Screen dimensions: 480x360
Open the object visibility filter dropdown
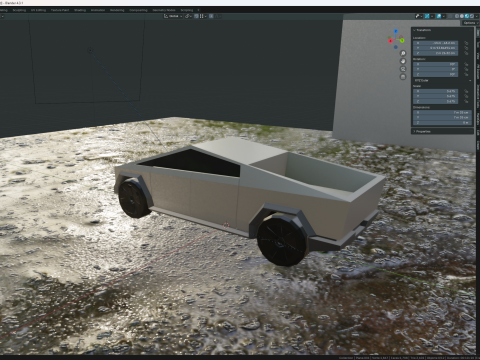tap(419, 16)
